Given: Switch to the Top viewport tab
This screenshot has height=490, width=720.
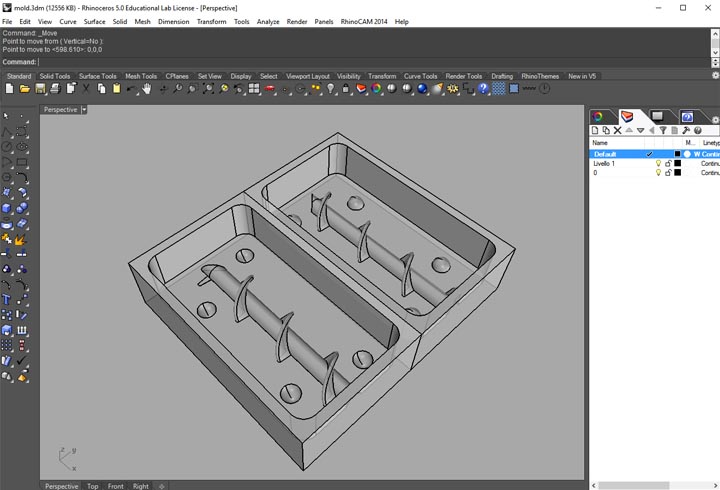Looking at the screenshot, I should [x=93, y=486].
